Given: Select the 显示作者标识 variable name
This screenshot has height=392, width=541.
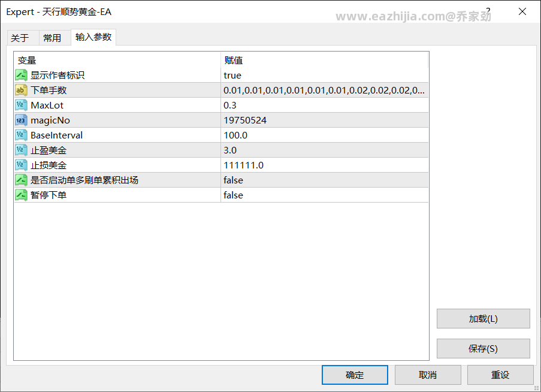Looking at the screenshot, I should click(58, 76).
